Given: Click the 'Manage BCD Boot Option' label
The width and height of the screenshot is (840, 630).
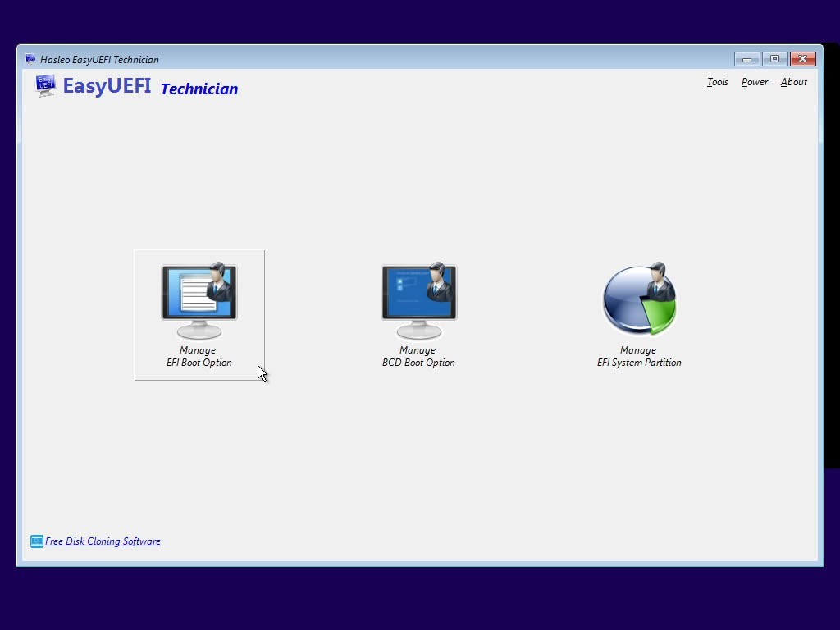Looking at the screenshot, I should (418, 356).
